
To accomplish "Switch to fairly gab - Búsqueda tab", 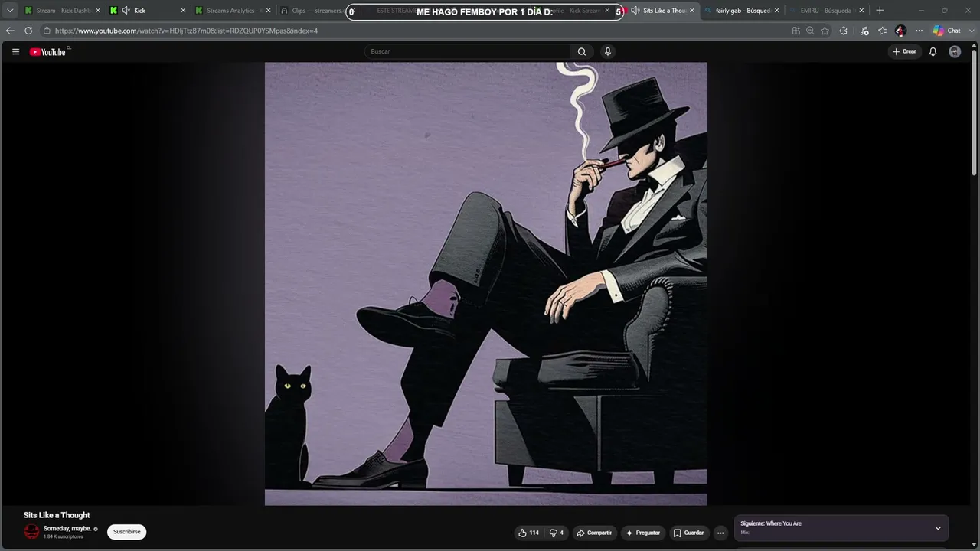I will pyautogui.click(x=743, y=11).
